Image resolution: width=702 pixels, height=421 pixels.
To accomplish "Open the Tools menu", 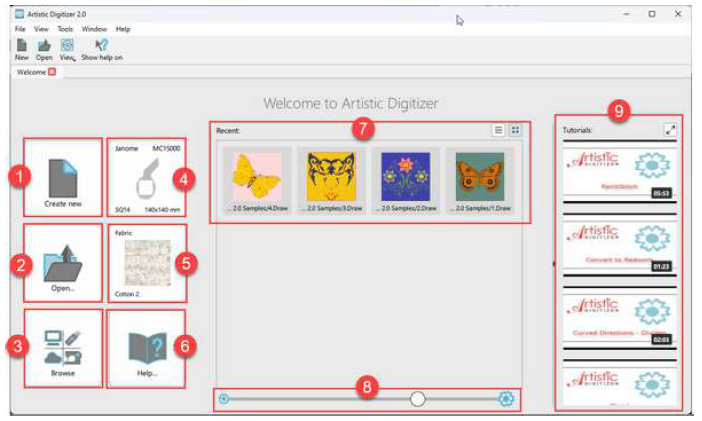I will click(x=65, y=29).
